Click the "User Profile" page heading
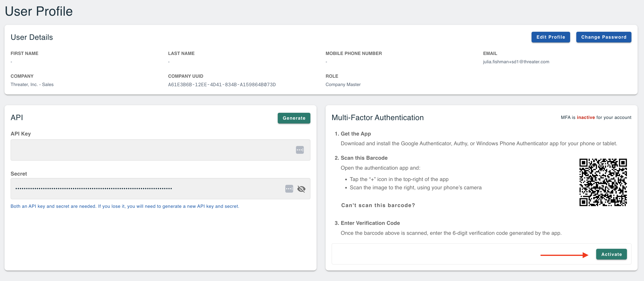The height and width of the screenshot is (281, 644). tap(39, 11)
